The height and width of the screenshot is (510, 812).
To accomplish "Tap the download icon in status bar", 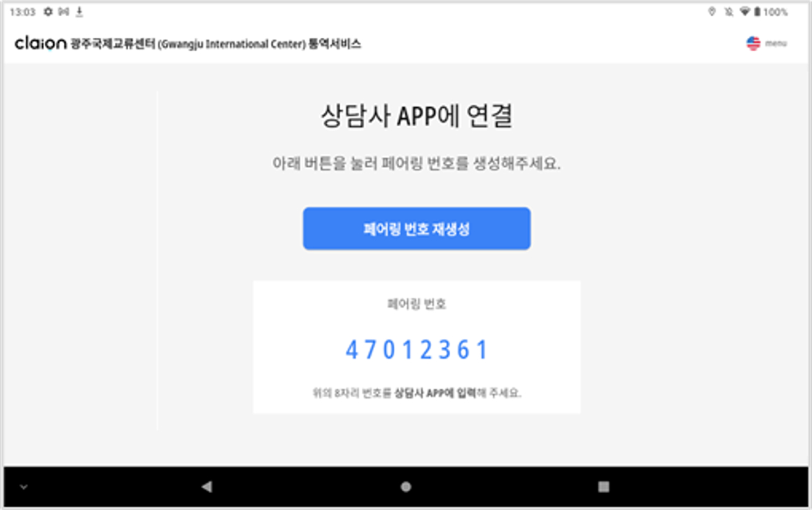I will click(x=79, y=11).
